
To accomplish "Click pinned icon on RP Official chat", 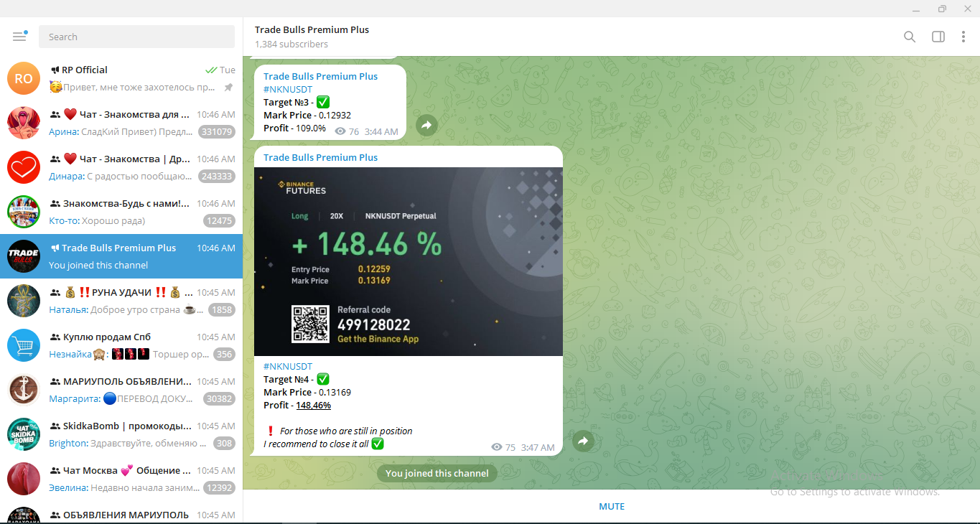I will (x=228, y=88).
